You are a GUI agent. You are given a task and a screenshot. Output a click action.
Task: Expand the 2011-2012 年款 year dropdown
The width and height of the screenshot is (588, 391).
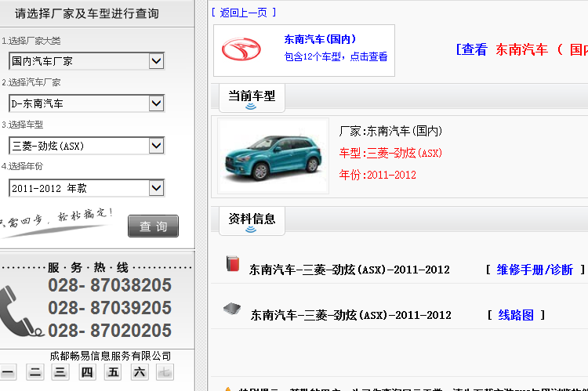tap(86, 188)
